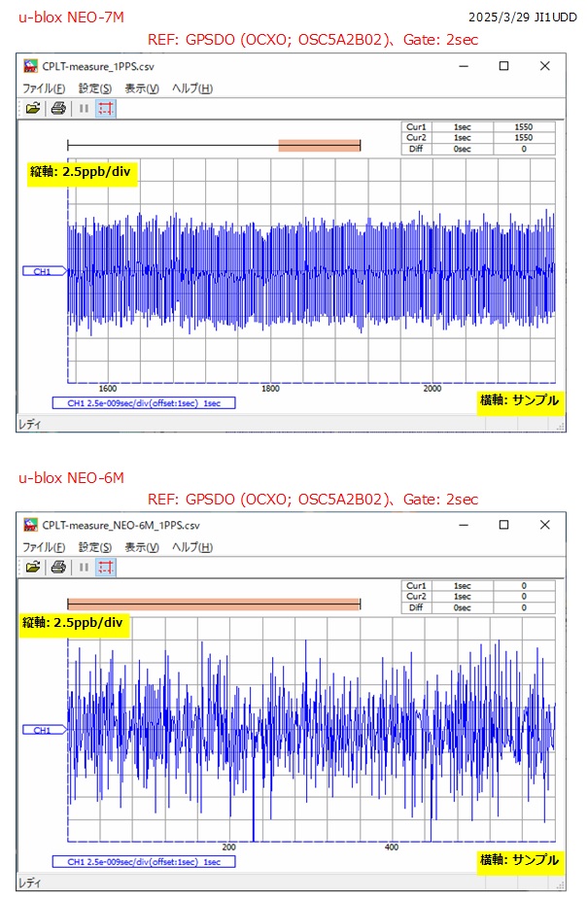Toggle the cursor tool in CPLT-measure_1PPS window
The image size is (588, 899).
click(x=106, y=108)
